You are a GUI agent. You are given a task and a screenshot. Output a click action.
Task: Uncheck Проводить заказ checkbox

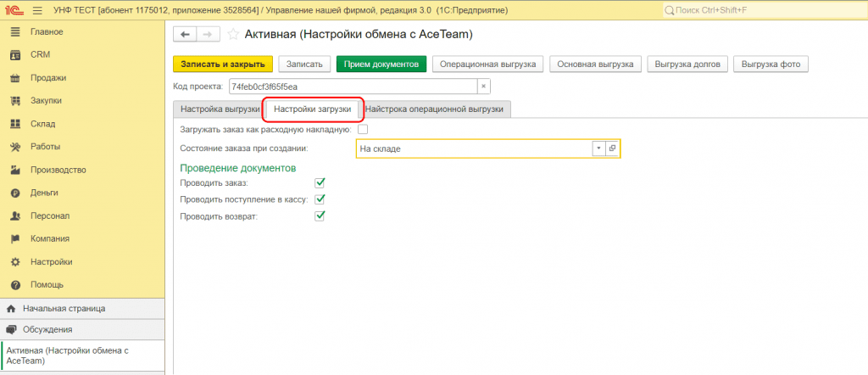tap(320, 182)
